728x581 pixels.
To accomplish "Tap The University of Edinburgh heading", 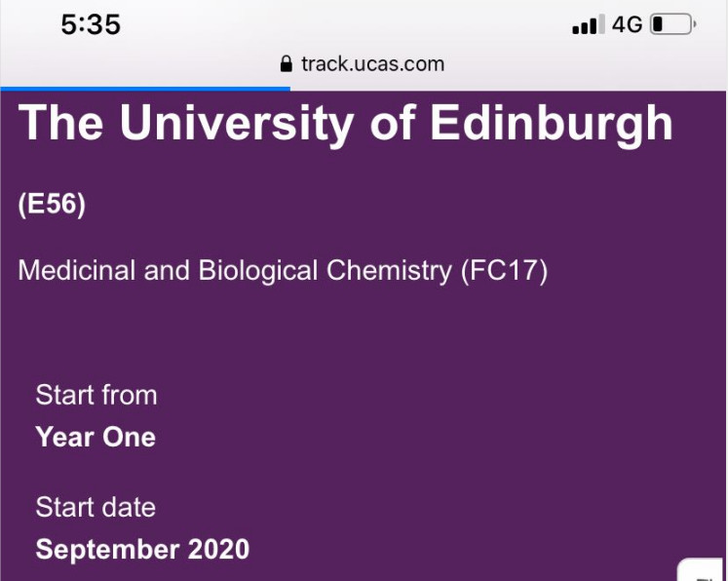I will [x=345, y=124].
